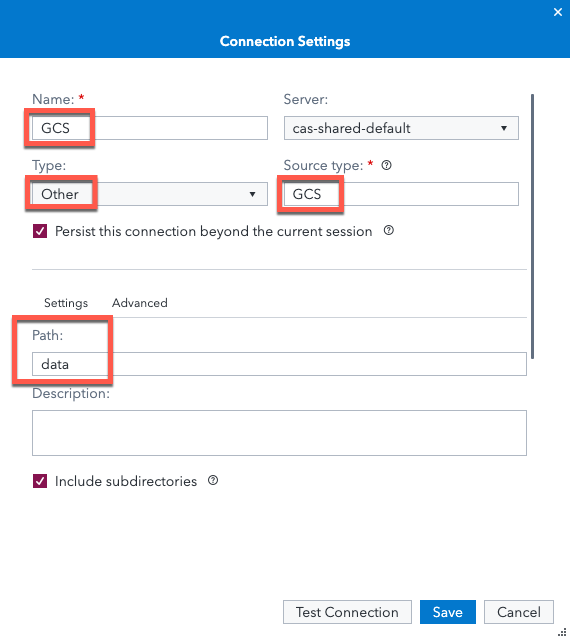Open the Type dropdown showing Other

tap(150, 194)
